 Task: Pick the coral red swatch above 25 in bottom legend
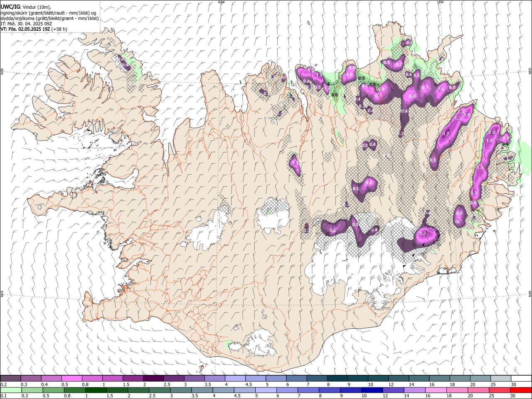click(499, 390)
